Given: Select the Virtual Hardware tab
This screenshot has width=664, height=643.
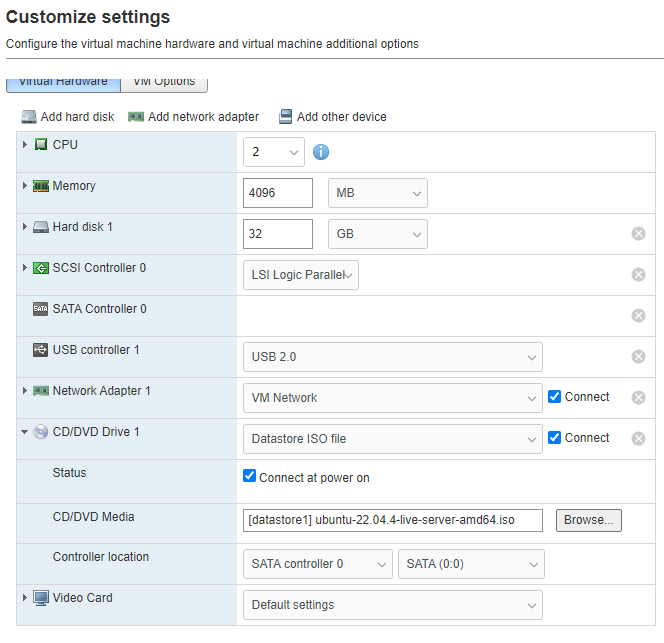Looking at the screenshot, I should click(x=63, y=82).
